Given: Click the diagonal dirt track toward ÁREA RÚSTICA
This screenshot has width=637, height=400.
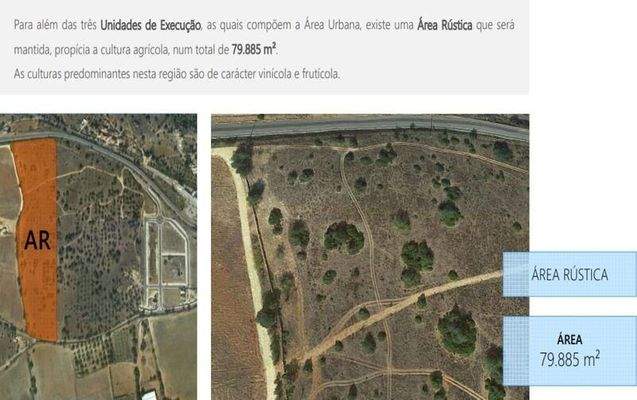Looking at the screenshot, I should (398, 309).
